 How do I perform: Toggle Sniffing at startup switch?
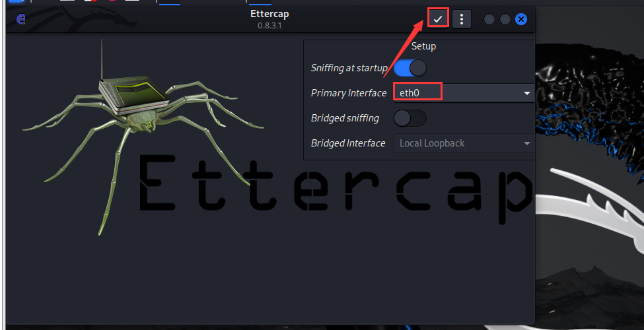(410, 68)
